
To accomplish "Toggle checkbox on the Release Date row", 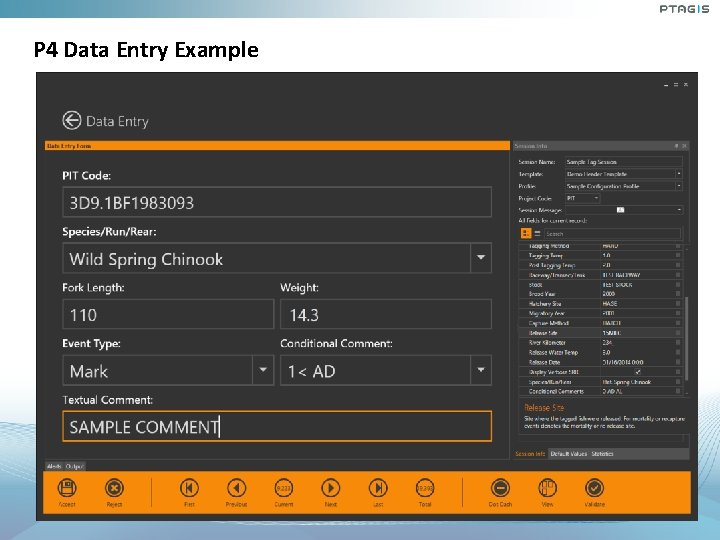I will pyautogui.click(x=678, y=362).
